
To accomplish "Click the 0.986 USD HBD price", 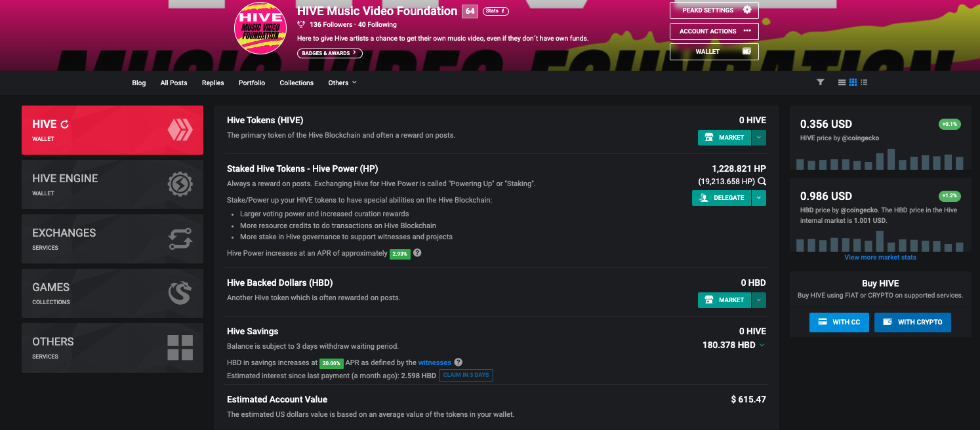I will tap(826, 196).
